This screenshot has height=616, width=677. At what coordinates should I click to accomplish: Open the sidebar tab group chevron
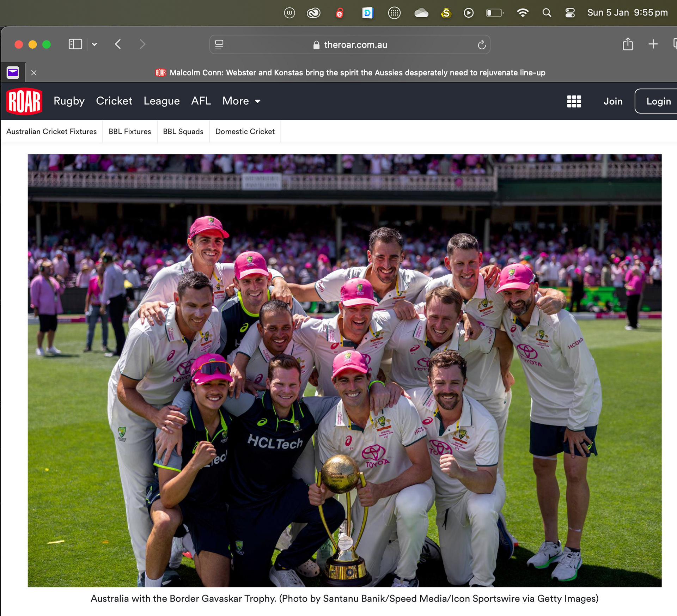pyautogui.click(x=94, y=44)
